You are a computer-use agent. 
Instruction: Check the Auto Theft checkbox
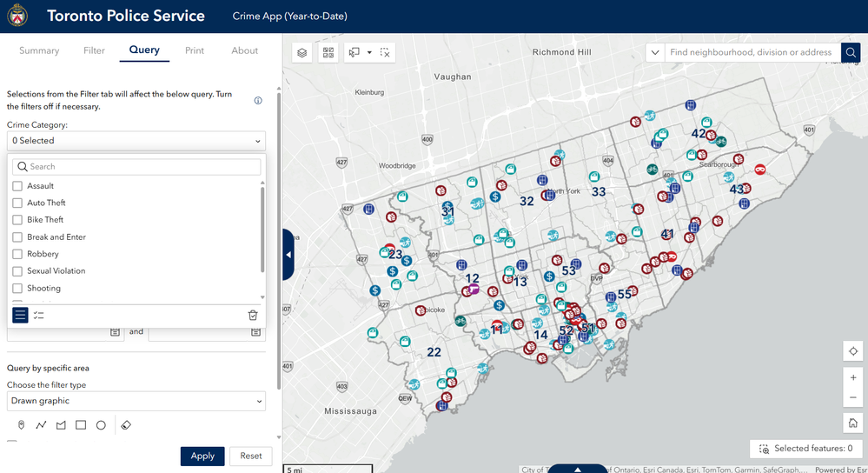click(x=17, y=203)
